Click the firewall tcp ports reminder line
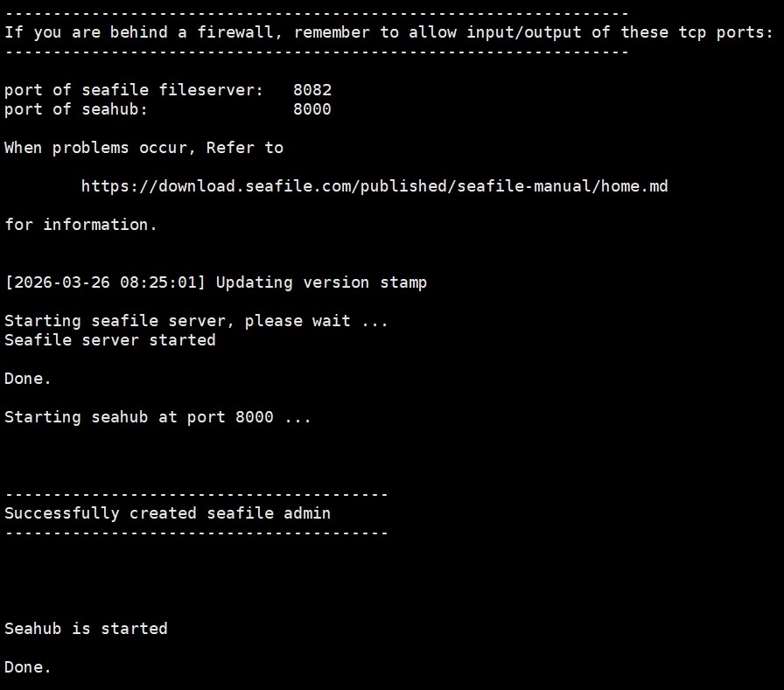The image size is (784, 690). click(388, 32)
